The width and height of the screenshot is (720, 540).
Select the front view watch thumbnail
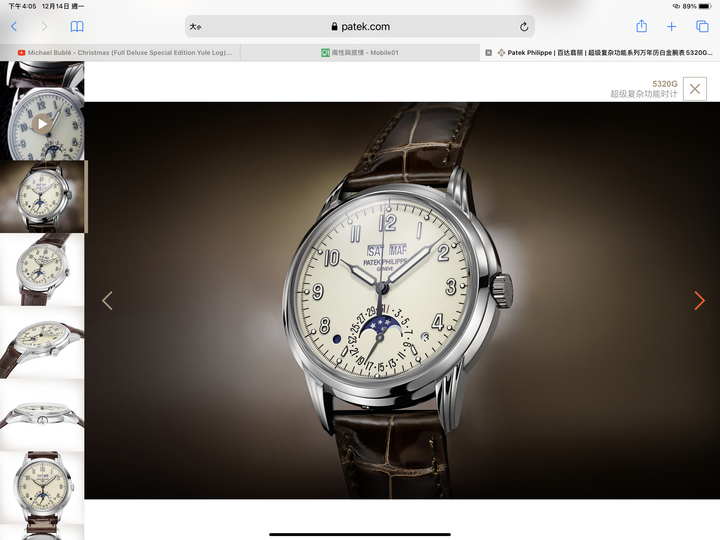(42, 488)
